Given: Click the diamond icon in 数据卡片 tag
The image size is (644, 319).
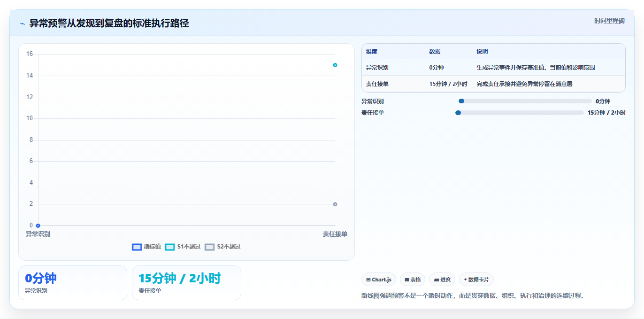Looking at the screenshot, I should click(x=465, y=280).
